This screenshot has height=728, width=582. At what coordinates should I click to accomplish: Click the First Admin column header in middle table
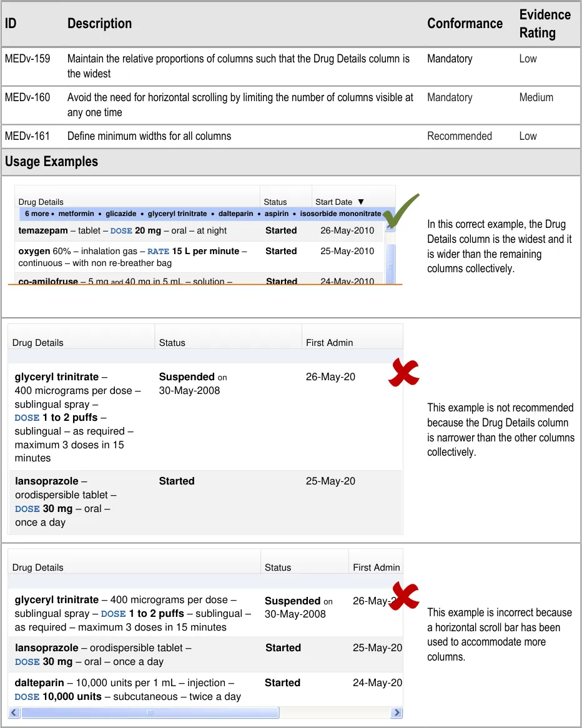329,342
